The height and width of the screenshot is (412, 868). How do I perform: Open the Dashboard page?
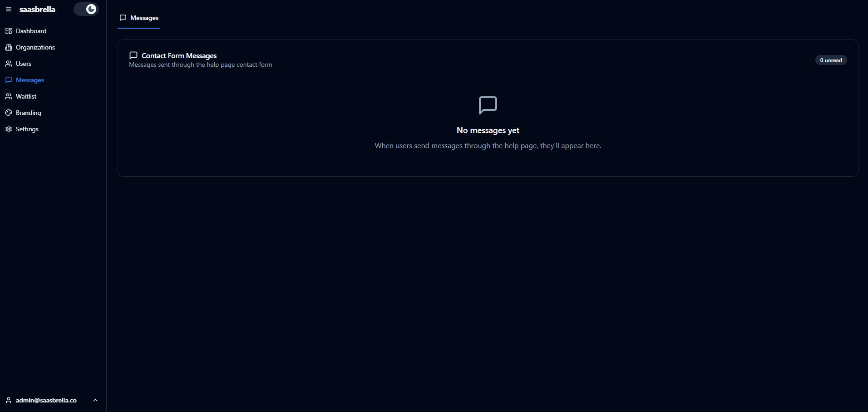[31, 31]
